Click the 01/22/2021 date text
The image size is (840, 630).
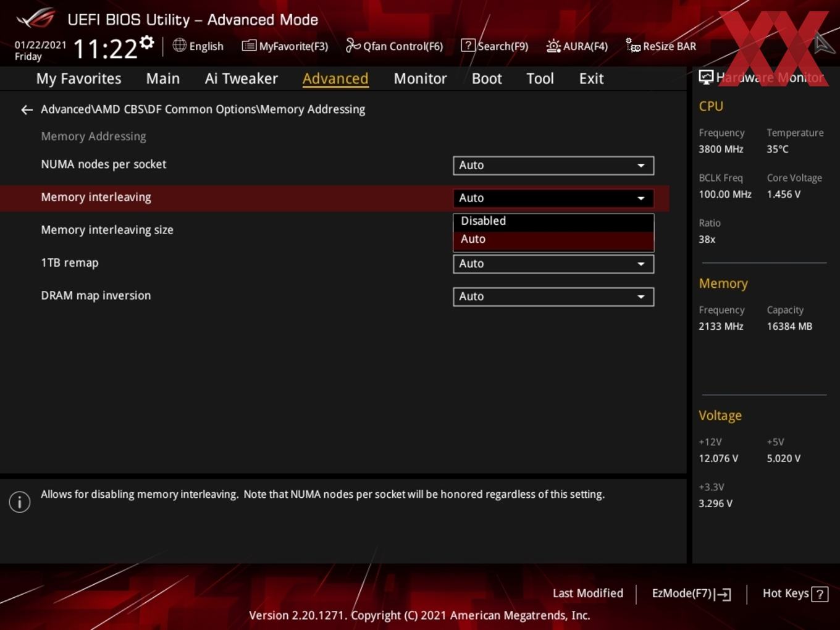40,45
